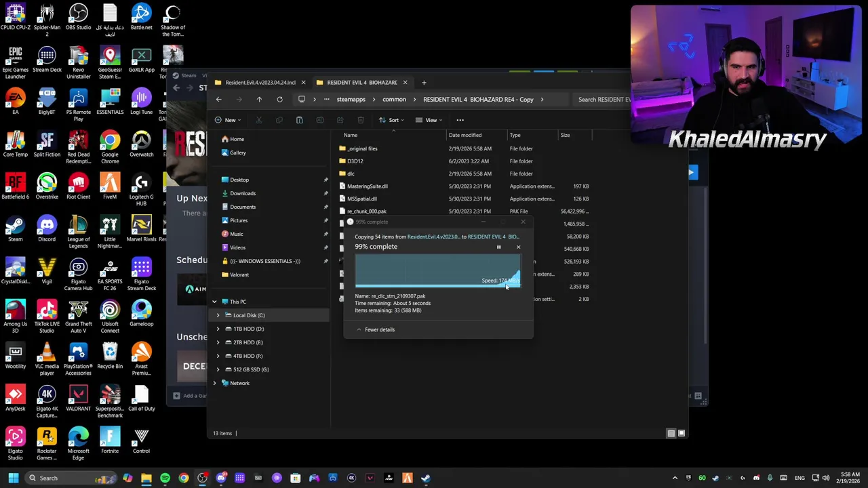Open source link Resident.Evil.4.v2023.0... in copy dialog
Screen dimensions: 868x488
point(433,237)
